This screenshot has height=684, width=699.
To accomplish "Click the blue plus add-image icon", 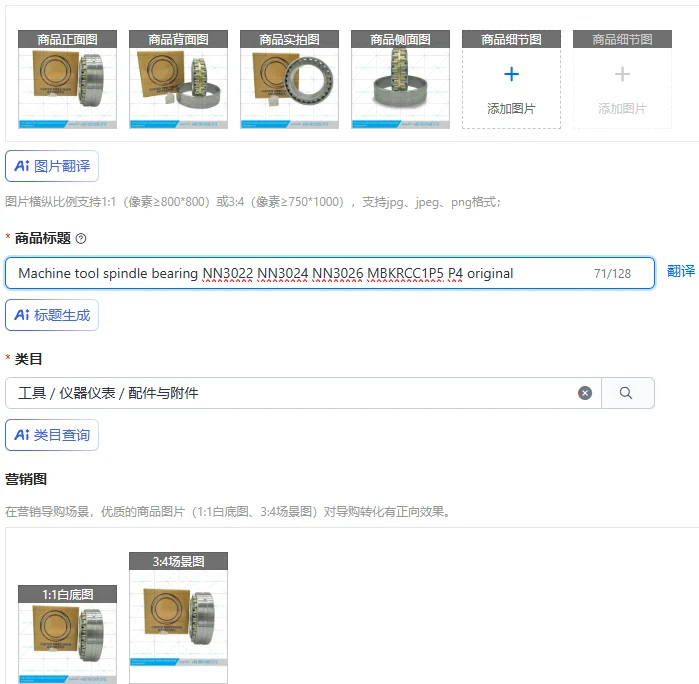I will pos(511,74).
